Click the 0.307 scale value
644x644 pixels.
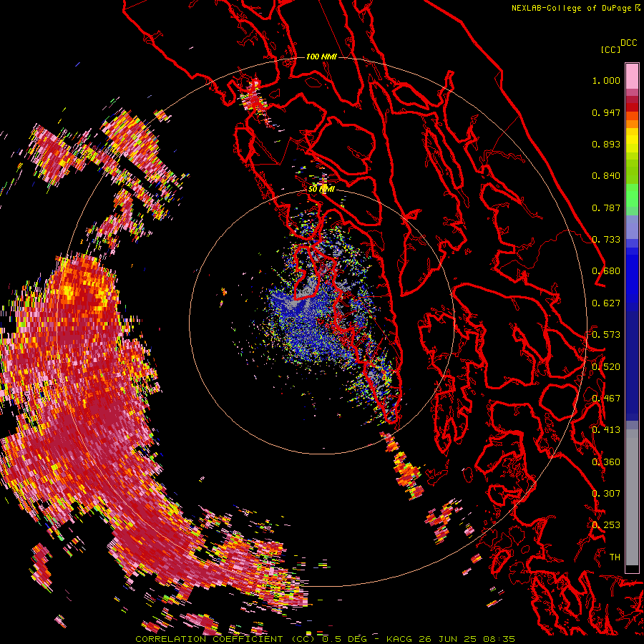click(606, 493)
